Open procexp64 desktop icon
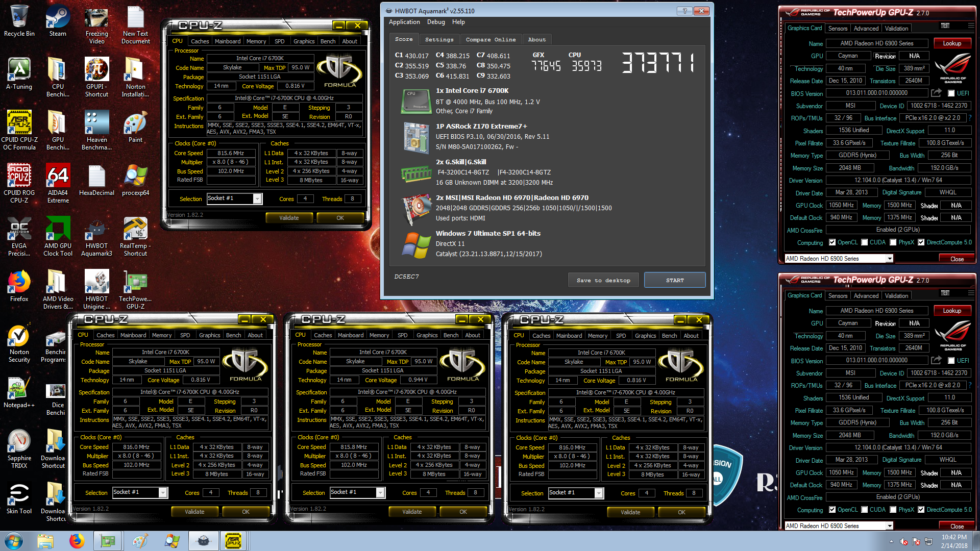 coord(135,180)
